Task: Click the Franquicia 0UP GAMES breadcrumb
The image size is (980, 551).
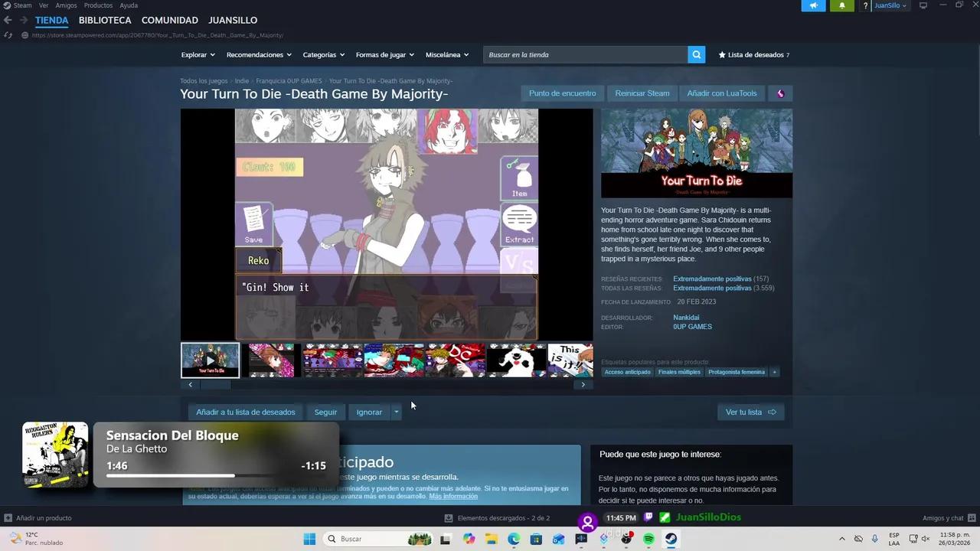Action: pyautogui.click(x=289, y=81)
